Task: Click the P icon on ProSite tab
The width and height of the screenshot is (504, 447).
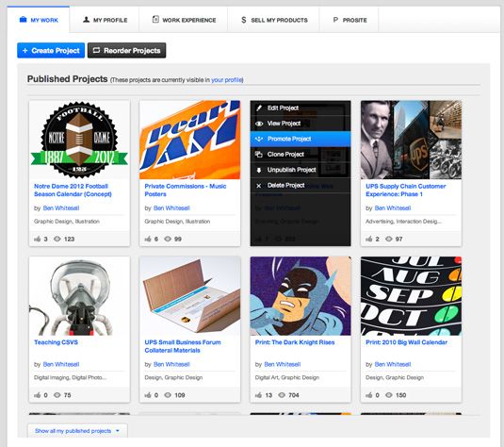Action: tap(335, 20)
